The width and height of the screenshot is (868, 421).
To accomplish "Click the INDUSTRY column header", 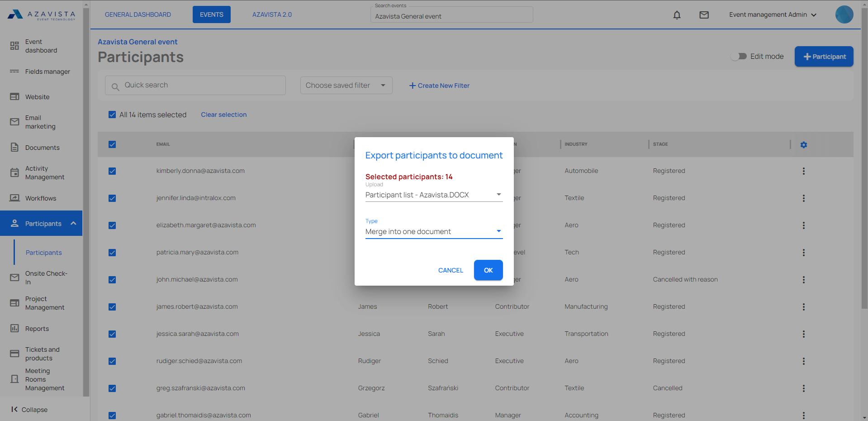I will tap(576, 144).
